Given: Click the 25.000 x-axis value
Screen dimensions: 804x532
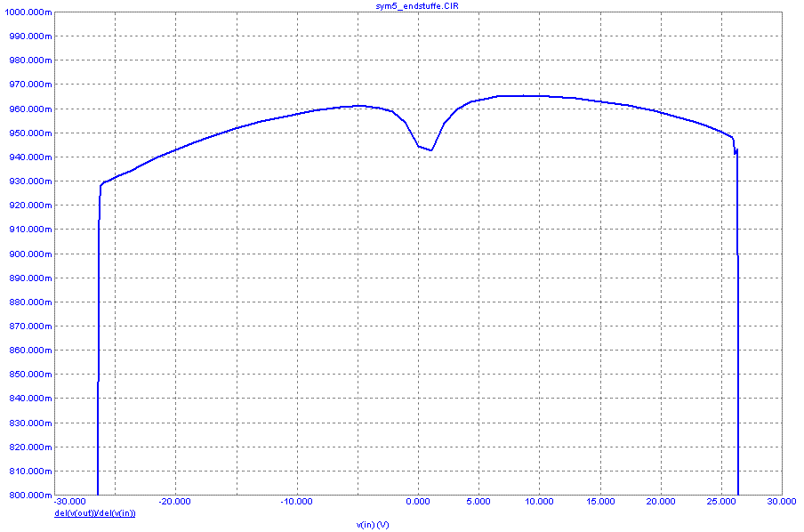Looking at the screenshot, I should (x=721, y=502).
